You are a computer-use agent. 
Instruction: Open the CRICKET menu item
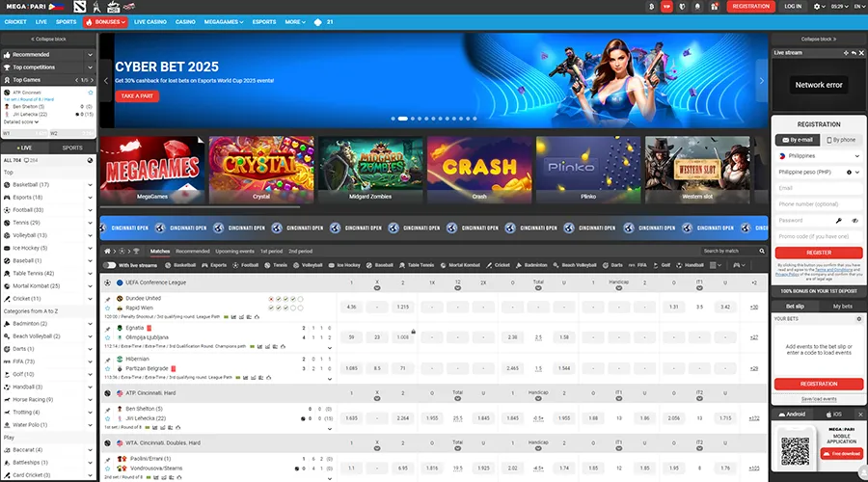[15, 22]
